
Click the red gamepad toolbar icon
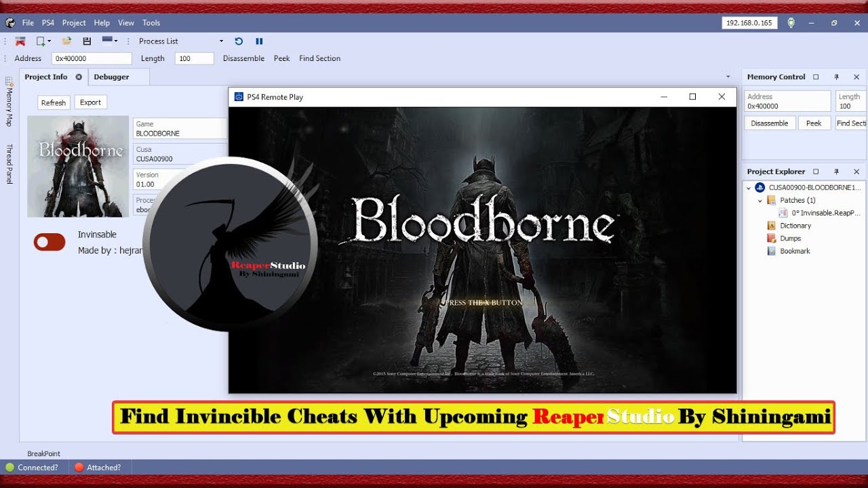[20, 41]
